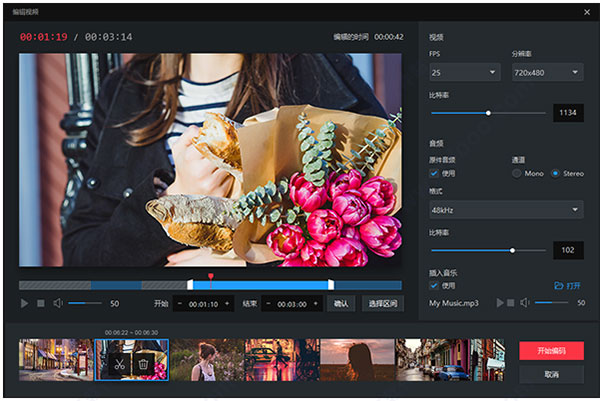Viewport: 600px width, 401px height.
Task: Select the Stereo channel option
Action: (x=555, y=173)
